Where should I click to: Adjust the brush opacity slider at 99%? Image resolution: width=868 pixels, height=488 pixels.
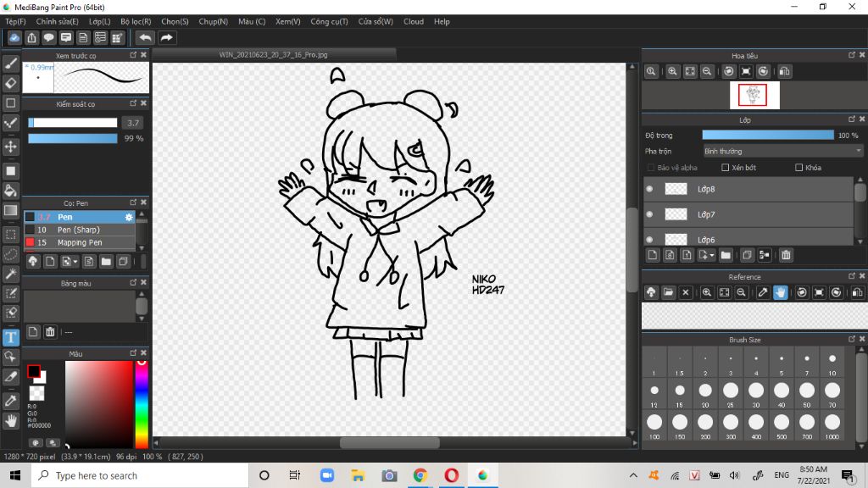click(73, 138)
